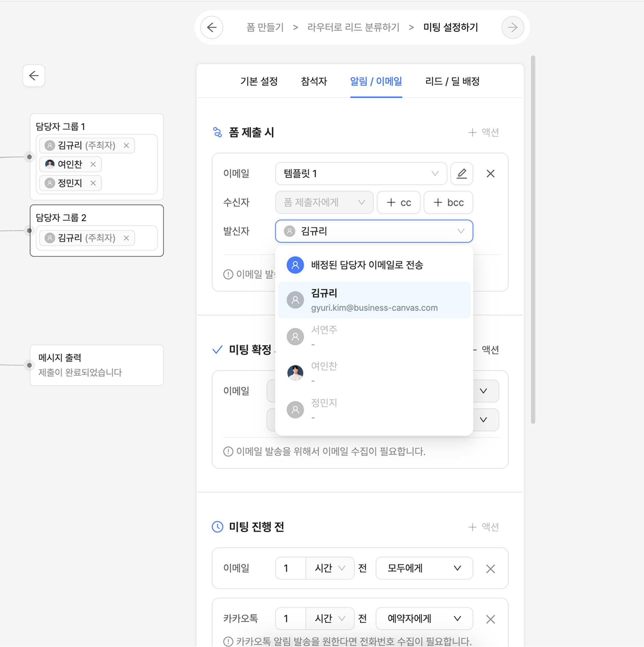The image size is (644, 647).
Task: Select 서연주 in the sender list
Action: pyautogui.click(x=374, y=336)
